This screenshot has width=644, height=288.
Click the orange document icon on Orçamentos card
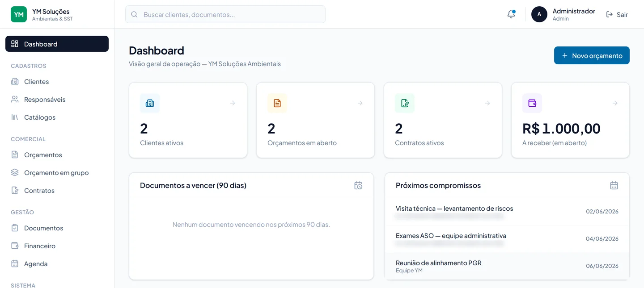pyautogui.click(x=277, y=103)
